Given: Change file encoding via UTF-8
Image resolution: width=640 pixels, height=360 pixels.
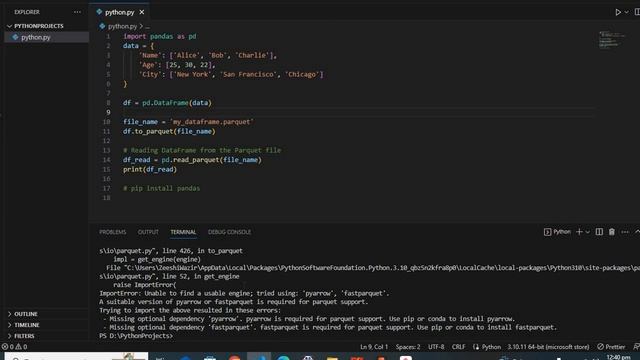Looking at the screenshot, I should (x=436, y=347).
